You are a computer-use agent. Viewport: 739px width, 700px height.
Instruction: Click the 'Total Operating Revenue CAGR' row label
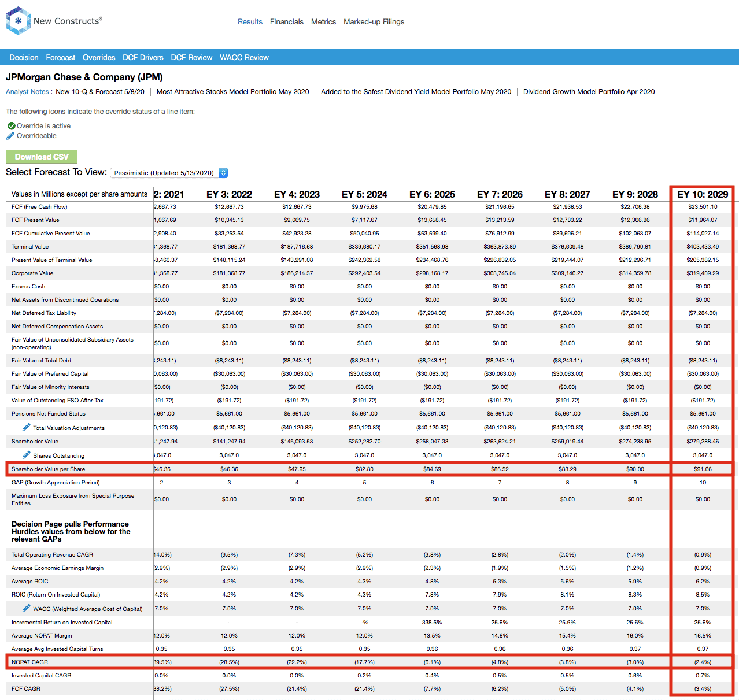click(x=52, y=555)
